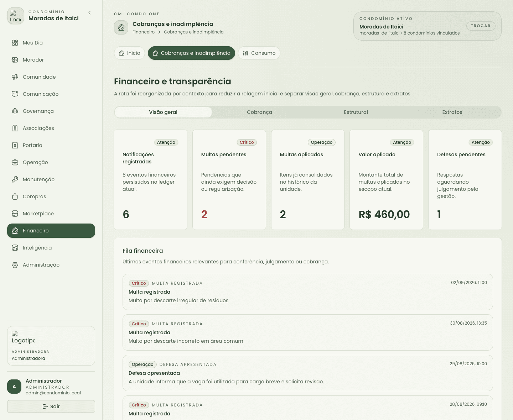The width and height of the screenshot is (513, 420).
Task: Click the Governança scales icon
Action: [x=15, y=111]
